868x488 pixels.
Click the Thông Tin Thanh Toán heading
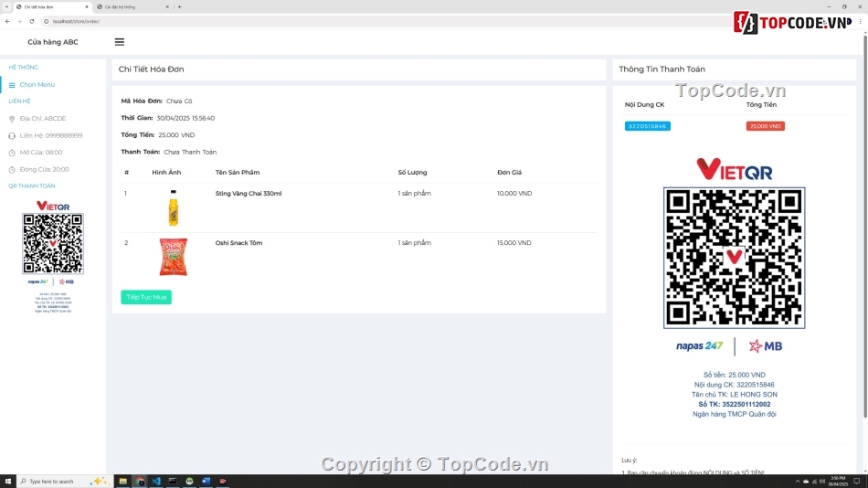click(x=662, y=69)
